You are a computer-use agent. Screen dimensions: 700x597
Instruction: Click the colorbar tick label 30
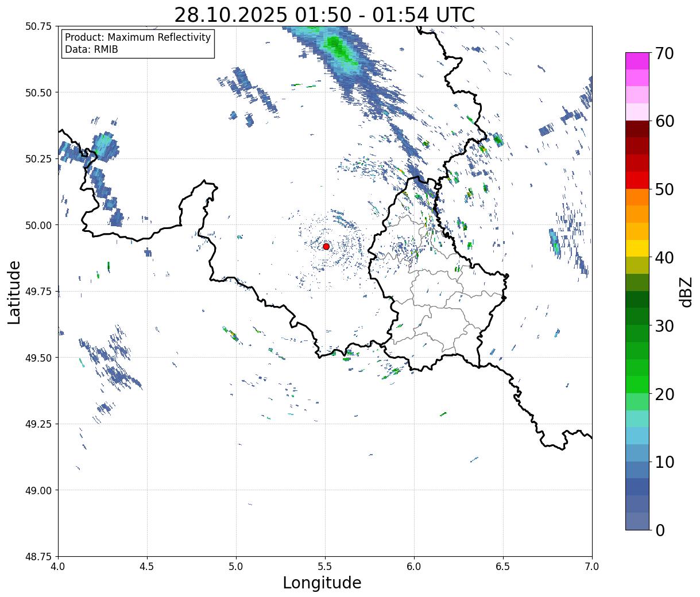[664, 325]
